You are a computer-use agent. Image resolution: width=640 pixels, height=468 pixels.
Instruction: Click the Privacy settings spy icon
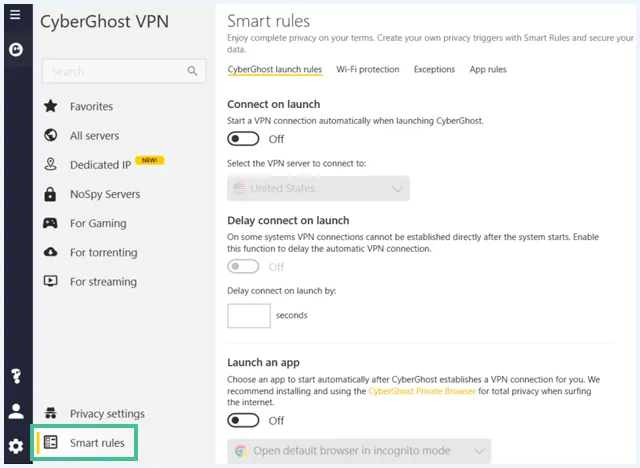[51, 413]
